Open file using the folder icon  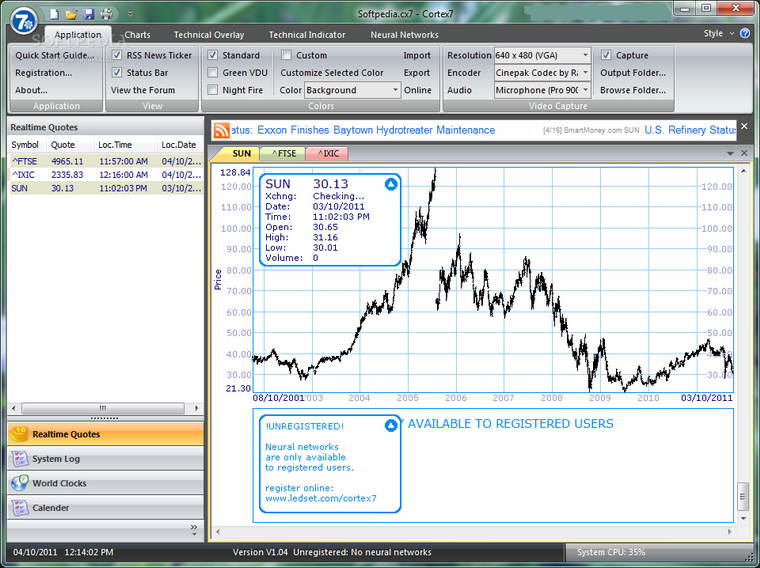[71, 14]
